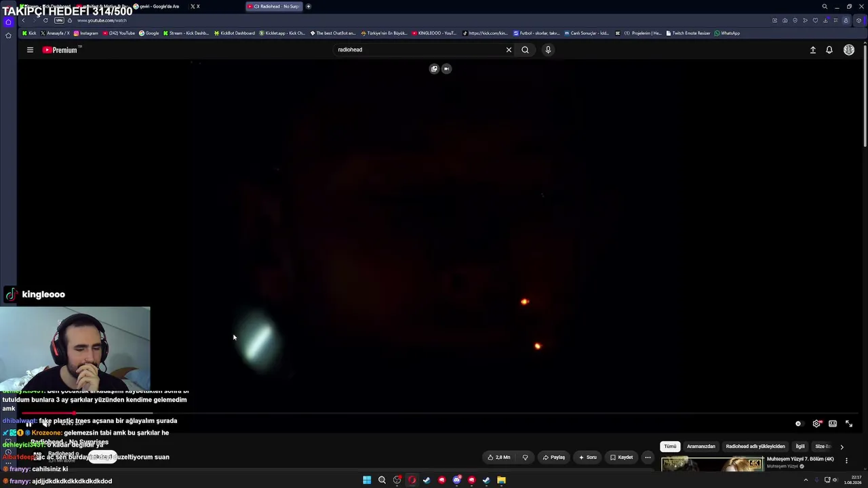Open the KickBot Dashboard bookmark

235,33
